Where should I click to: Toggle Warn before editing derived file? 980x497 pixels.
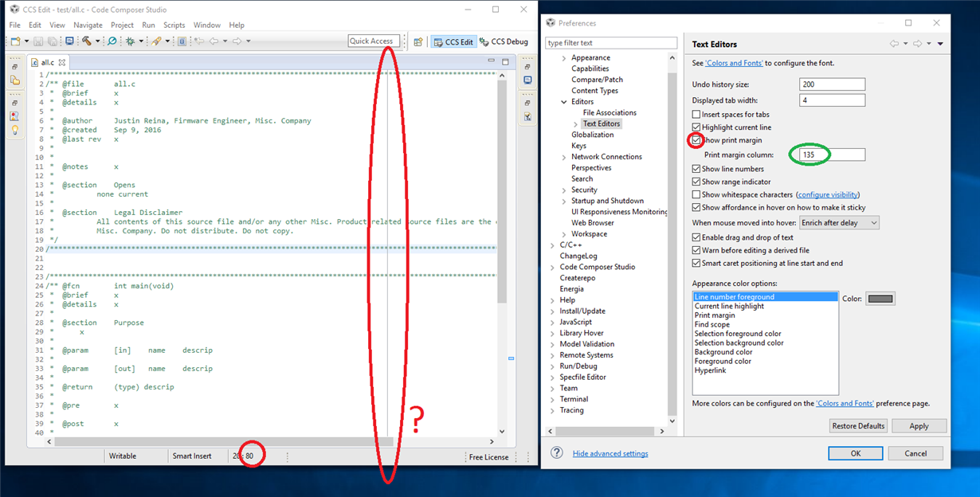696,250
